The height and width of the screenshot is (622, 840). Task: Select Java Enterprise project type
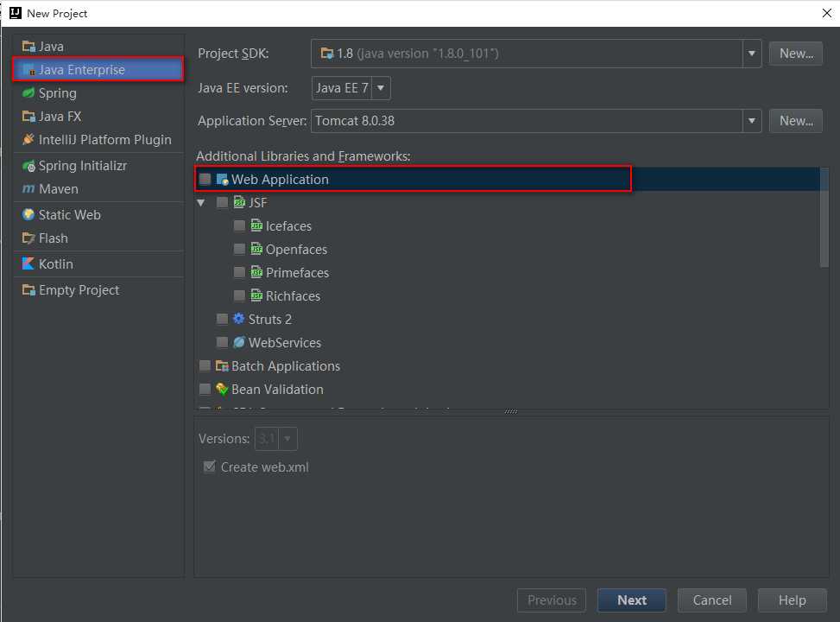pyautogui.click(x=98, y=70)
